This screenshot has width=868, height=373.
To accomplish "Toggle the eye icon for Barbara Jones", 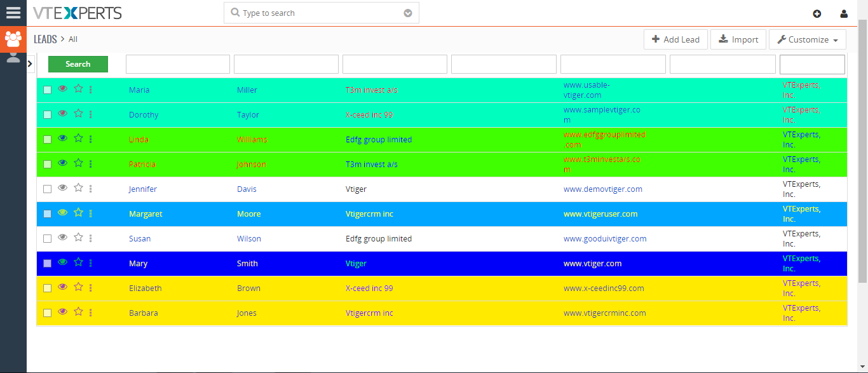I will click(x=62, y=312).
